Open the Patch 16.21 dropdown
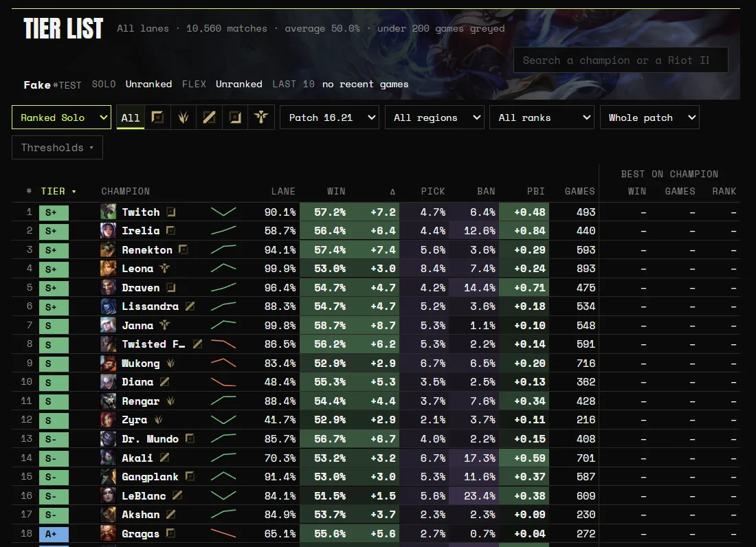 (x=329, y=117)
